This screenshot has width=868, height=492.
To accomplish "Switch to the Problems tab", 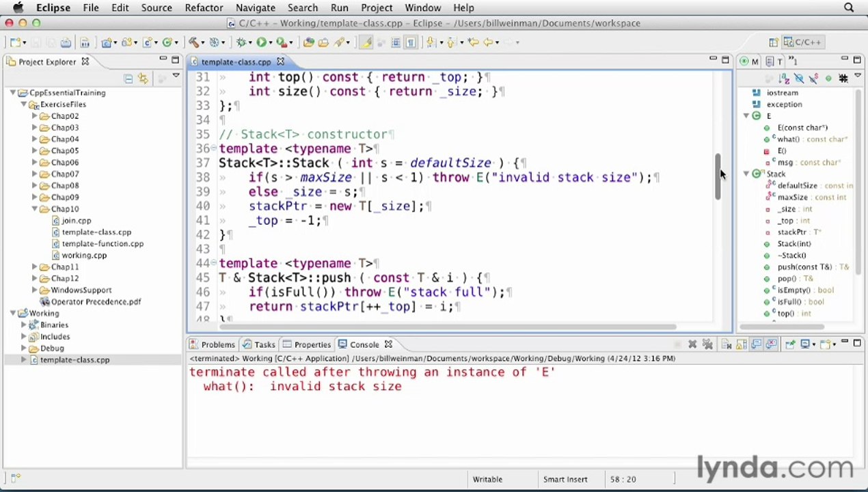I will (x=212, y=344).
